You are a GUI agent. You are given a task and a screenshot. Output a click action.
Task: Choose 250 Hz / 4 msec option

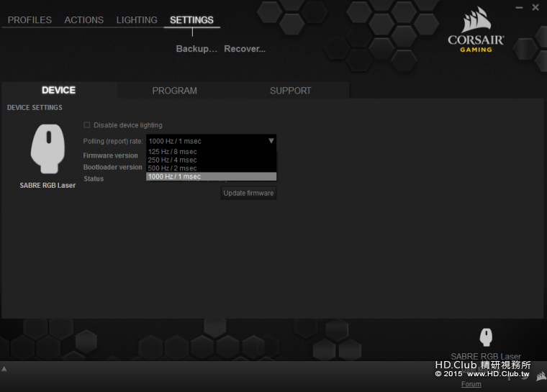[x=211, y=160]
